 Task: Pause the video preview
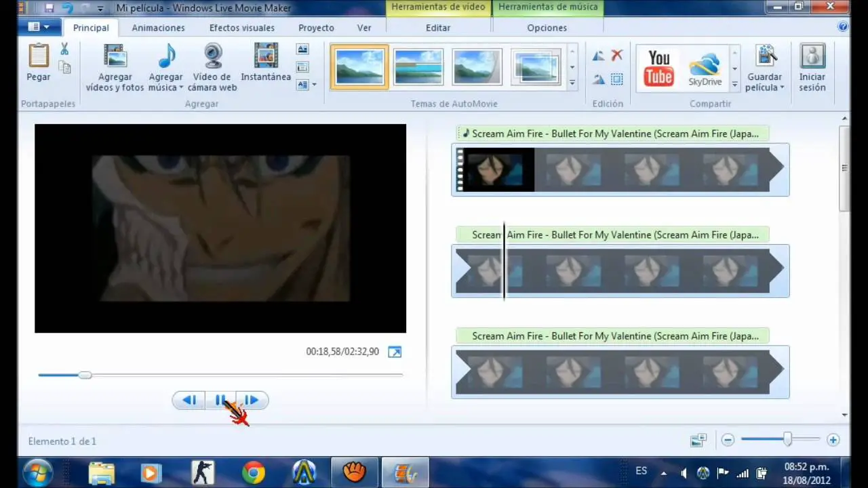(x=220, y=401)
